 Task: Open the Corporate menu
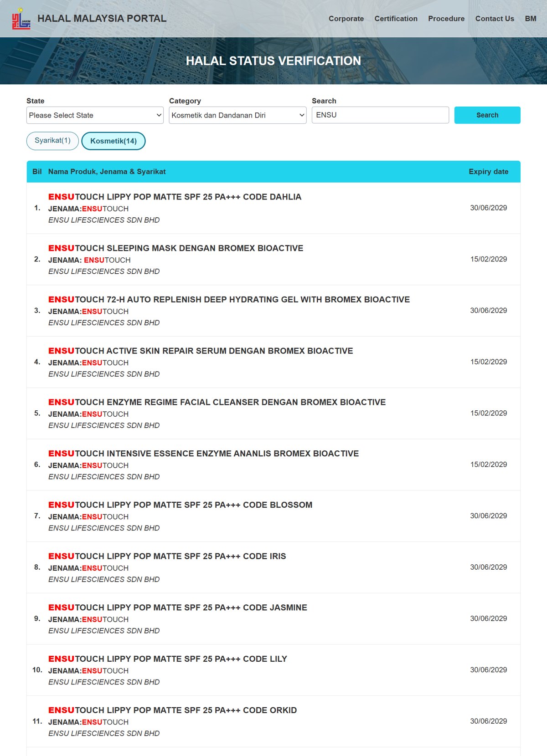tap(346, 19)
